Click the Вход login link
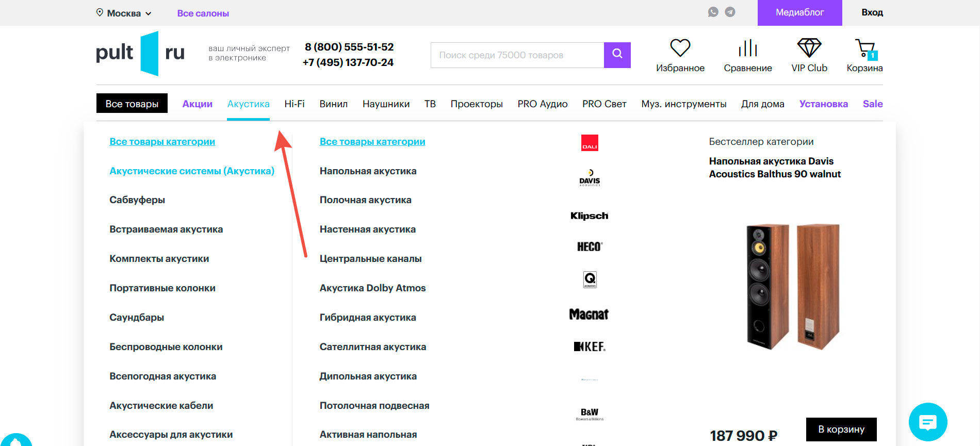 tap(872, 12)
